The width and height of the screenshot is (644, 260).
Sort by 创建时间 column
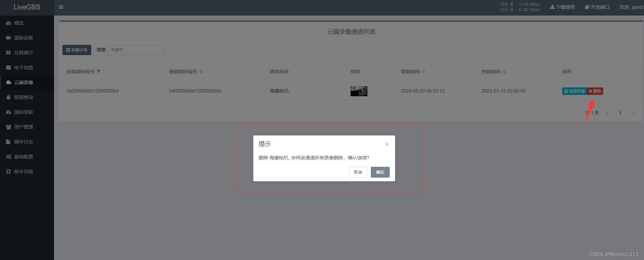pos(494,72)
